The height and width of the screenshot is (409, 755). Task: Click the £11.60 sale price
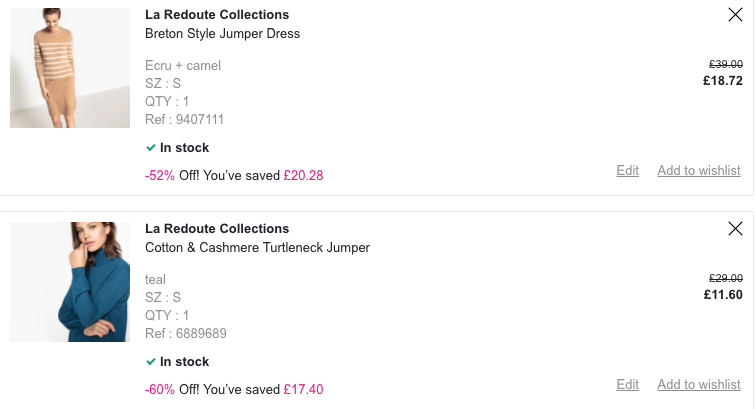(722, 295)
